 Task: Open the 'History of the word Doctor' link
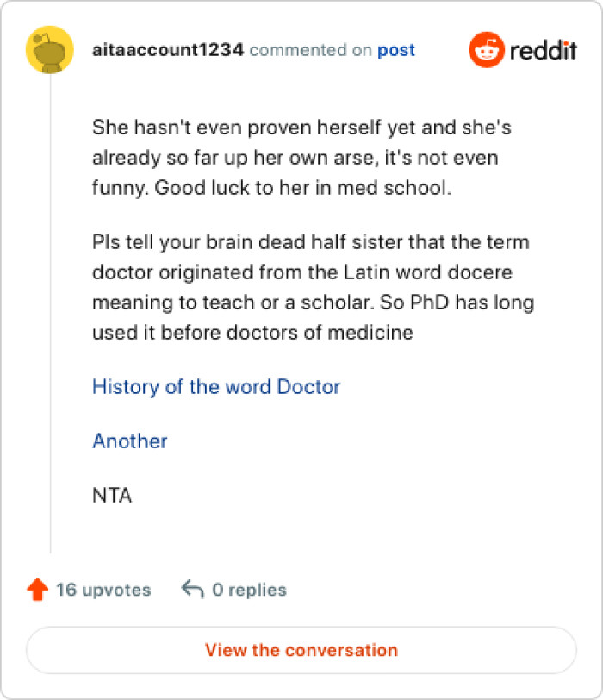216,387
